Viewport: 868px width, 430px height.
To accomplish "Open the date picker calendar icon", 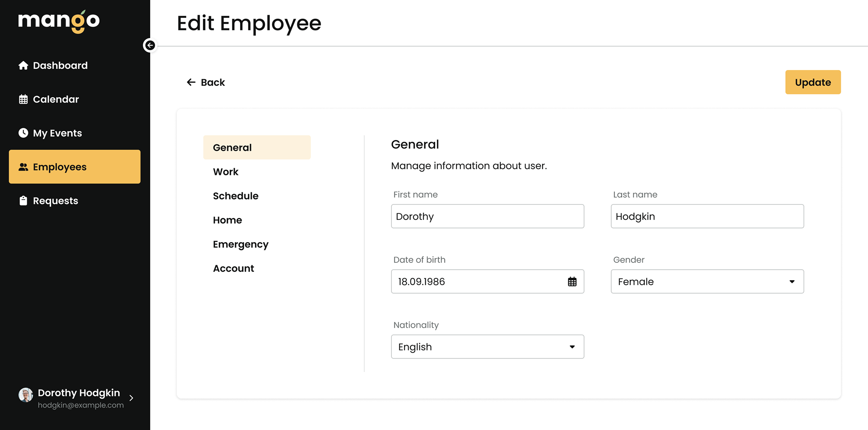I will coord(572,281).
